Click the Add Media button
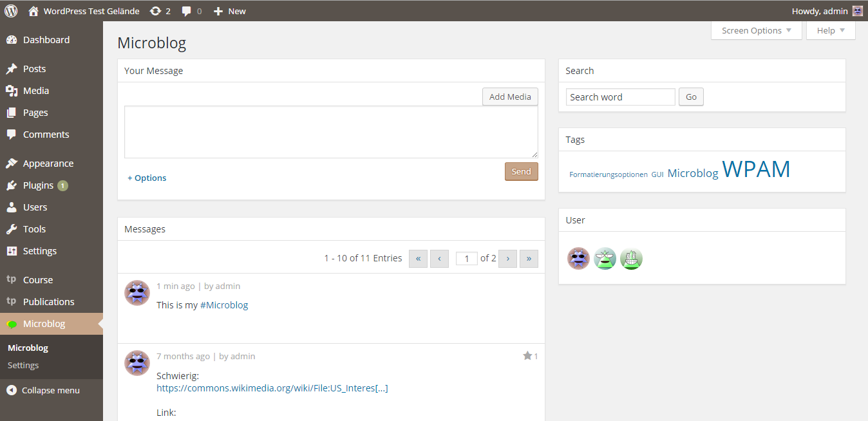The height and width of the screenshot is (421, 868). [510, 97]
